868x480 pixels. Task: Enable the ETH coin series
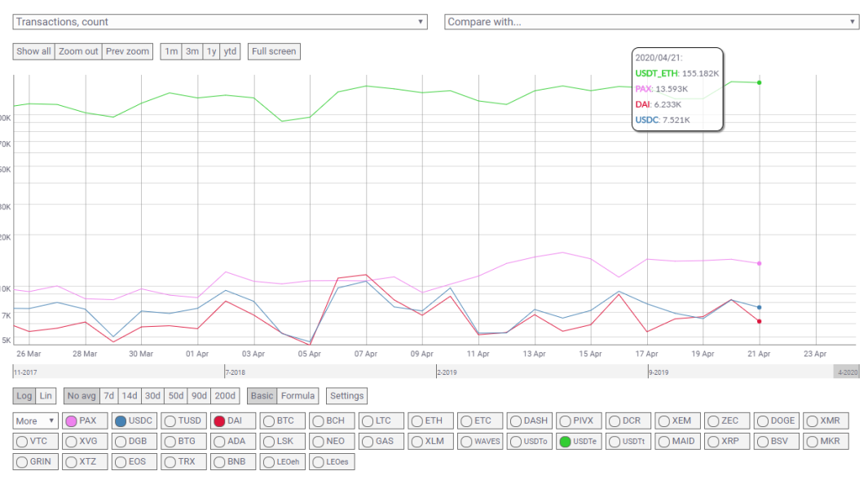[x=430, y=421]
